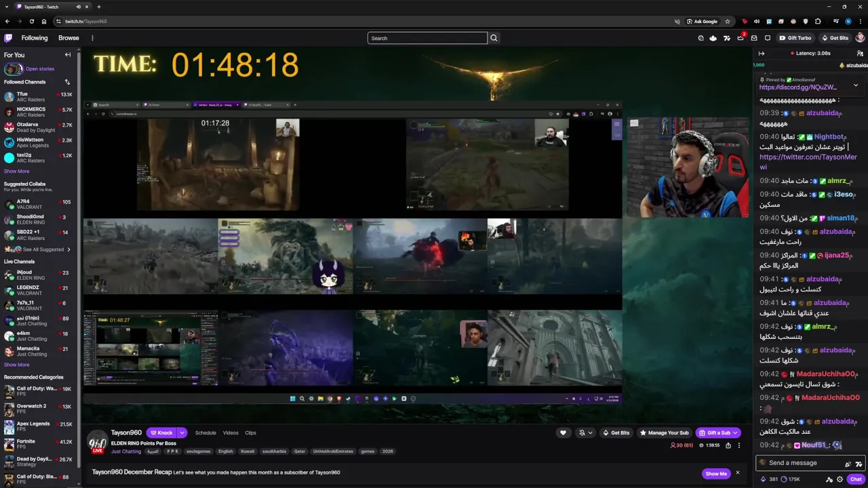Open the Overwatch 2 recommended category

(x=39, y=409)
